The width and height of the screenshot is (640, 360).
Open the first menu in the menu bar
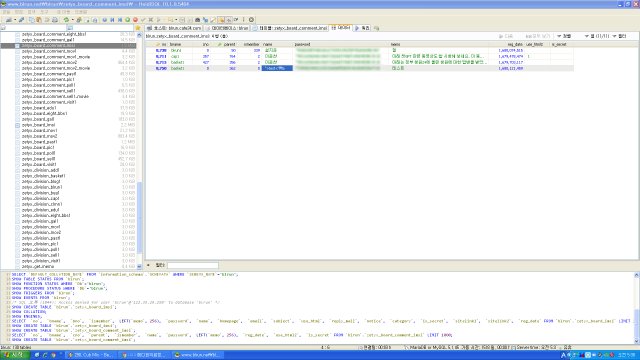click(x=7, y=12)
